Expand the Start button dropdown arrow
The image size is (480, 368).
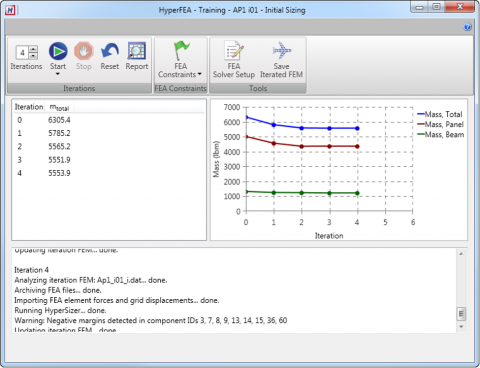point(58,74)
